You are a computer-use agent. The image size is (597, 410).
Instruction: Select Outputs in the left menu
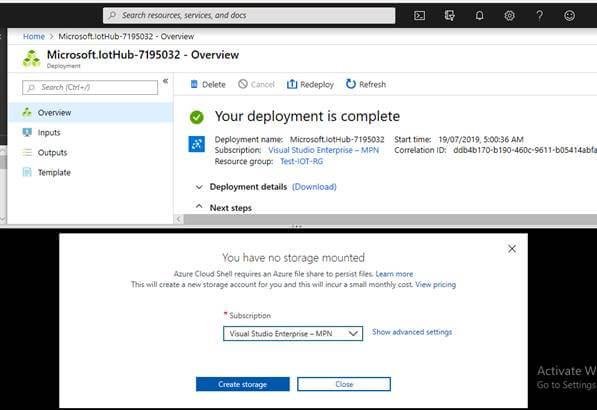(x=90, y=152)
